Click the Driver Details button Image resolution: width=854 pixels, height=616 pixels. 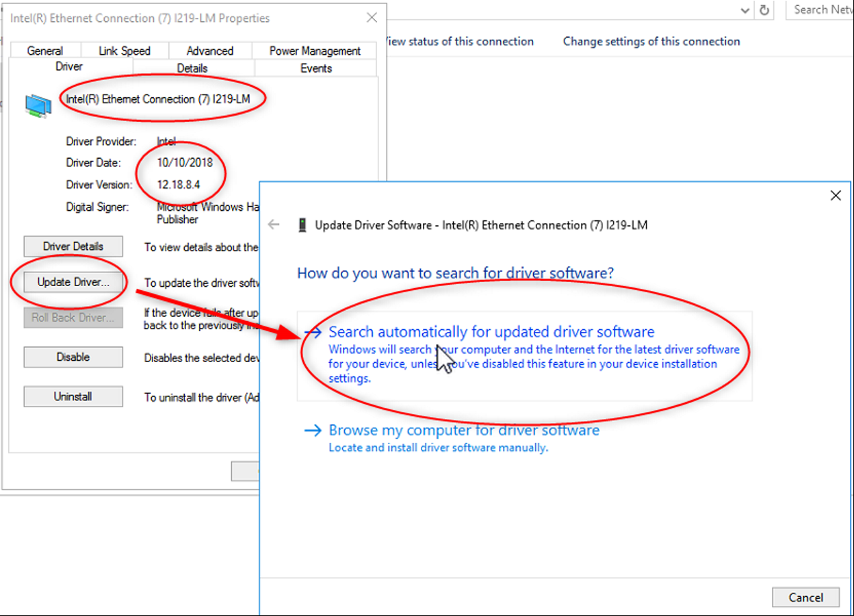click(x=73, y=246)
